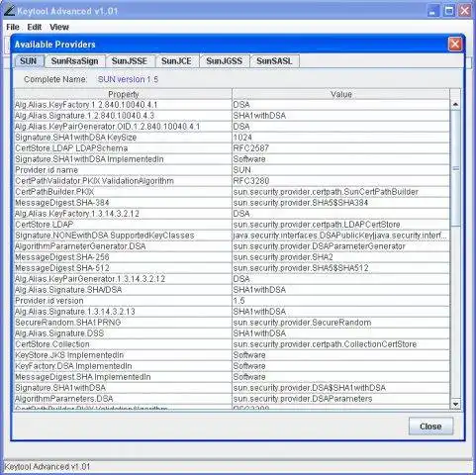Click 'sun.security.provider.SHA5$SHA384' value
Viewport: 476px width, 475px height.
tap(341, 203)
